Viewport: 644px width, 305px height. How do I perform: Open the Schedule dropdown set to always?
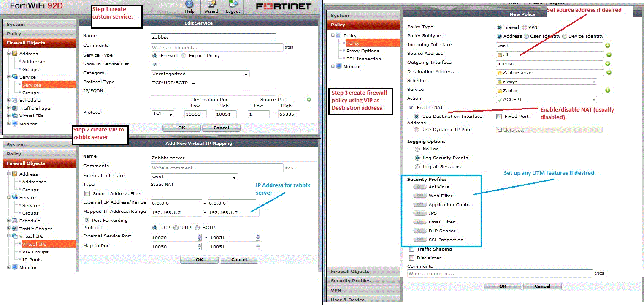[546, 82]
